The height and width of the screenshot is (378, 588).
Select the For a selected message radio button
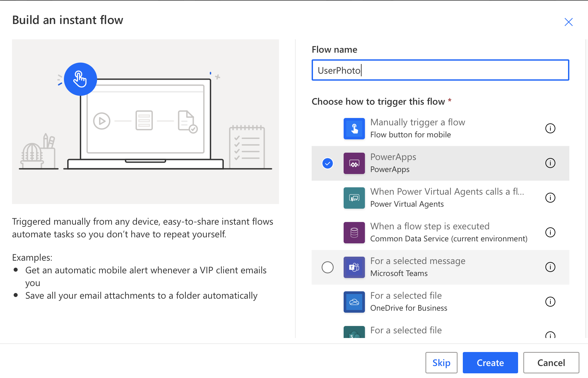coord(328,267)
